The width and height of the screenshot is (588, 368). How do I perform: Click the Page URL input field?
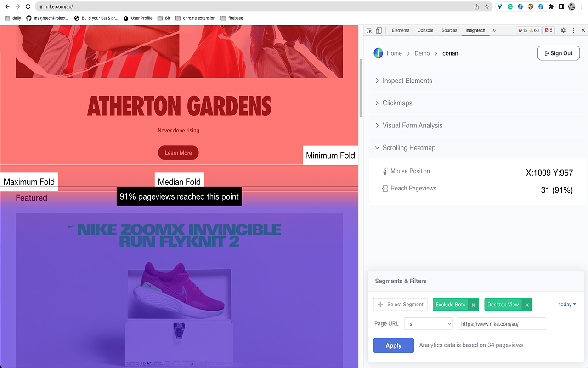click(502, 324)
